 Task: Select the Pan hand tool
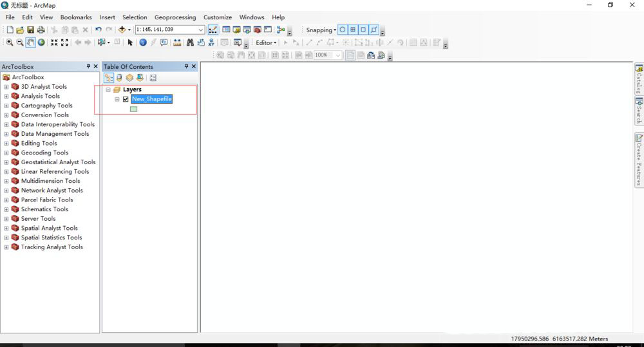30,42
